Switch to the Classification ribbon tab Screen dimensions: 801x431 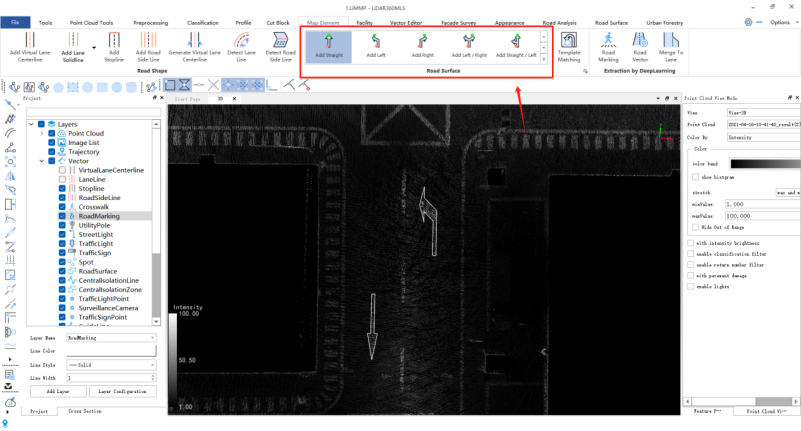click(203, 23)
